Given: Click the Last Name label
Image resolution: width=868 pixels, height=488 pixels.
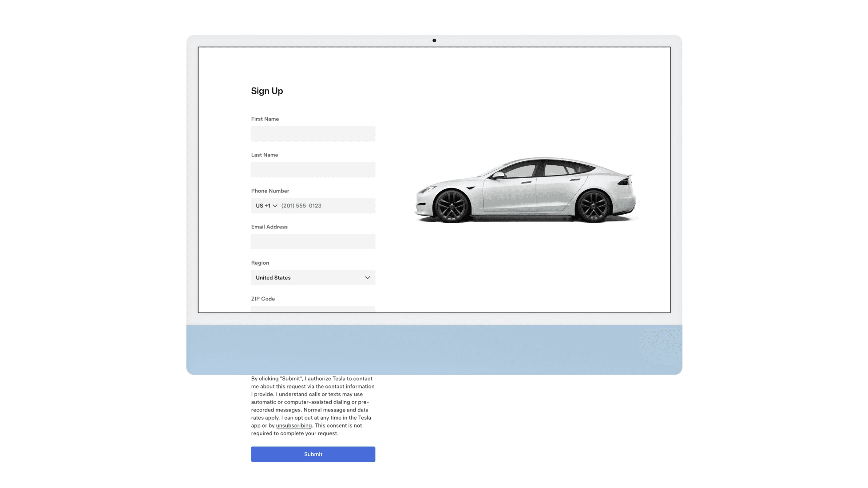Looking at the screenshot, I should pyautogui.click(x=264, y=155).
